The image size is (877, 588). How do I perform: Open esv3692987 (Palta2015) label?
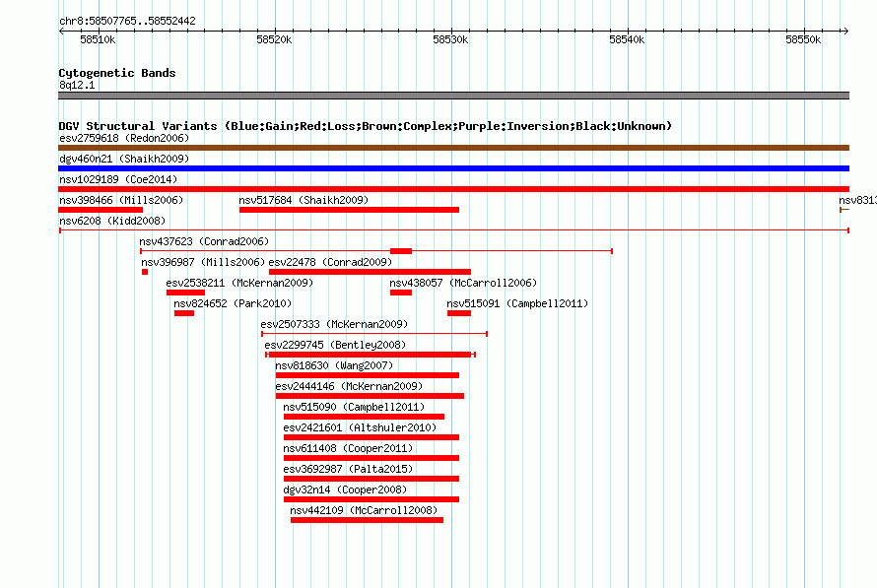[348, 469]
